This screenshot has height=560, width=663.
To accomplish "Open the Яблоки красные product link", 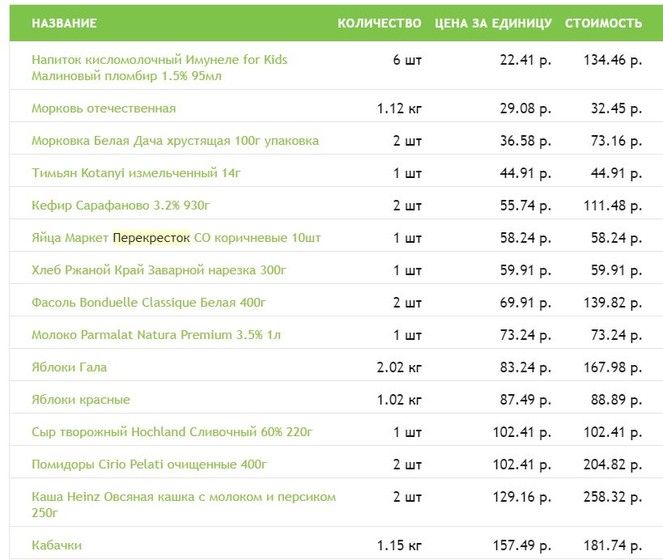I will point(81,399).
